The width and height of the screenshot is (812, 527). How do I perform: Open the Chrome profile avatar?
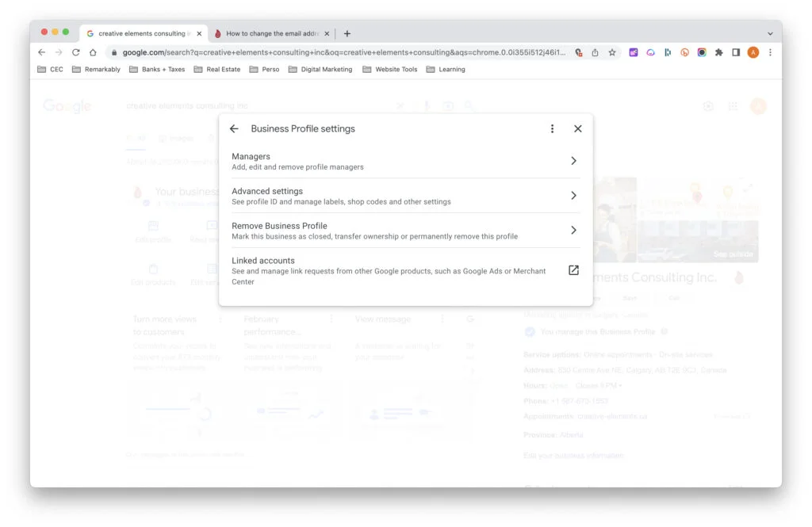(753, 52)
